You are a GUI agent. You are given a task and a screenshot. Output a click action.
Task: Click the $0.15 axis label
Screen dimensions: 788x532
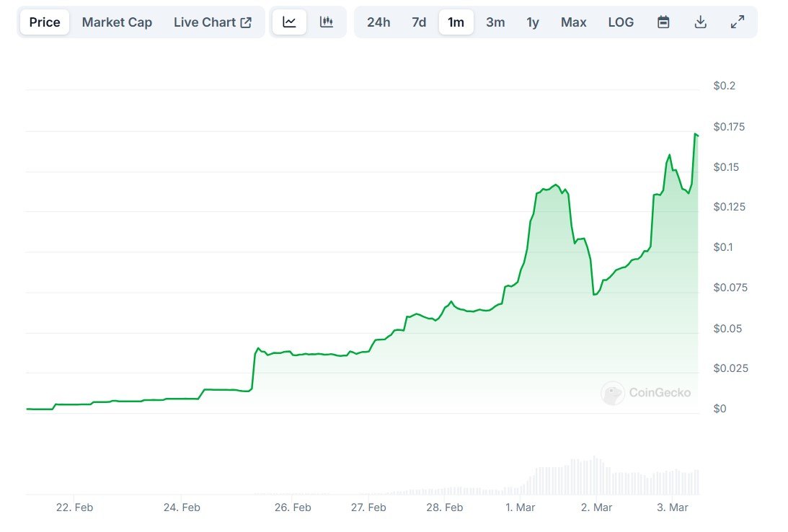point(726,167)
